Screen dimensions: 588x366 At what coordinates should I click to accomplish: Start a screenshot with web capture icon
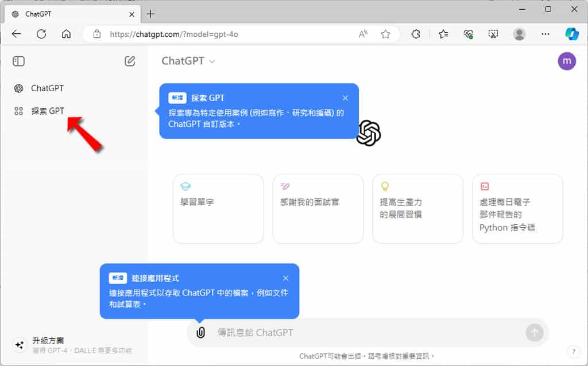[x=493, y=34]
